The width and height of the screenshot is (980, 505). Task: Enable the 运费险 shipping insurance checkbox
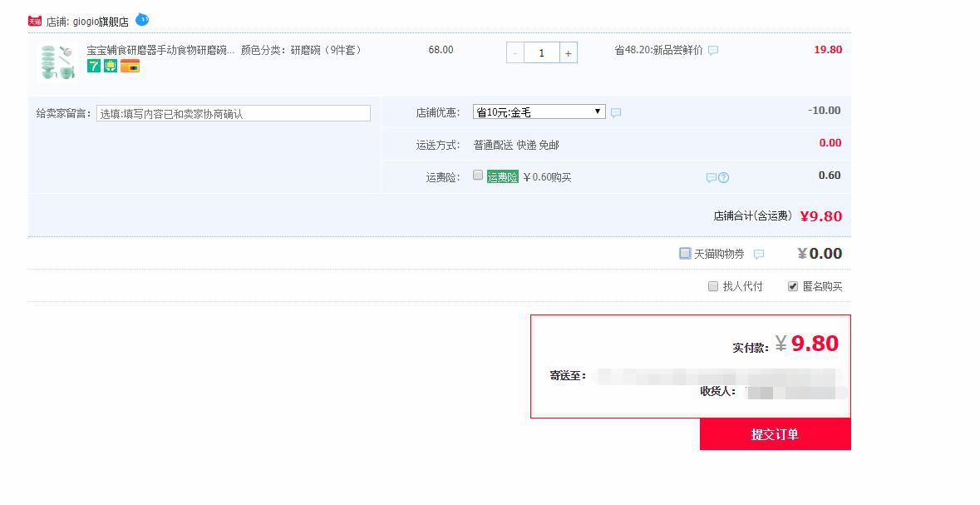pos(478,176)
